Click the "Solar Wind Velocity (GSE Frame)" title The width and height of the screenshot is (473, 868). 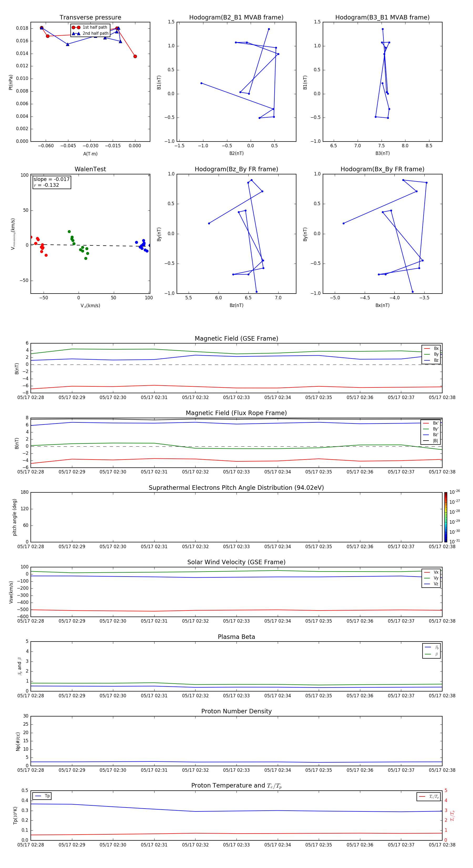(x=236, y=562)
